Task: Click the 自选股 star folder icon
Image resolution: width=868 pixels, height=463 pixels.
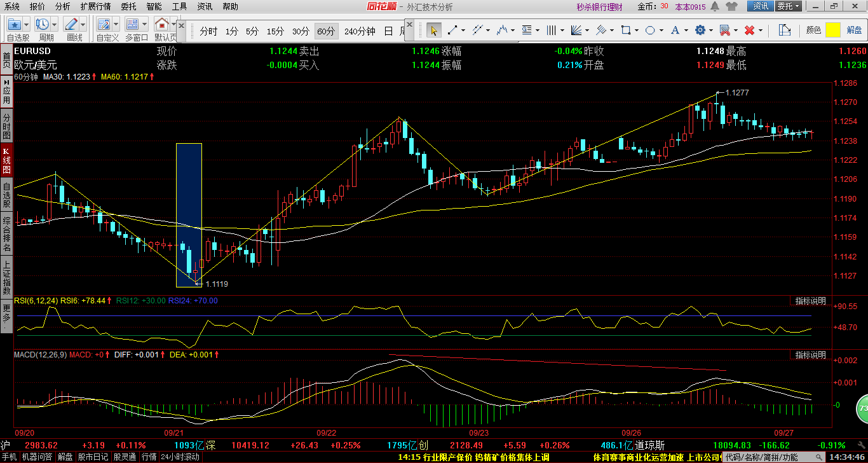Action: [x=14, y=25]
